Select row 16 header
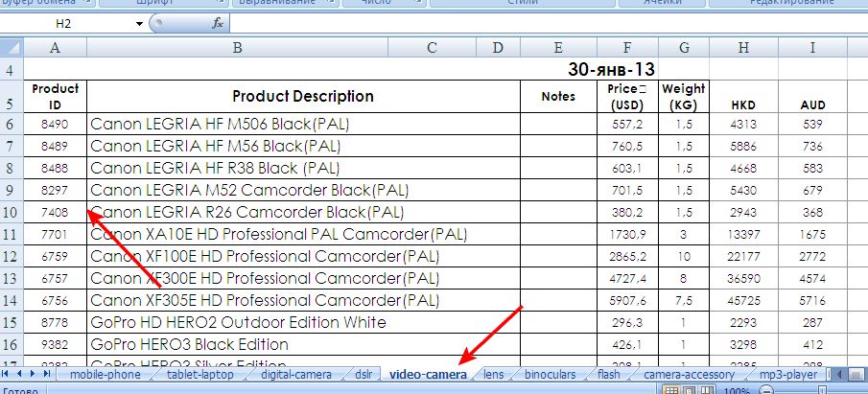The width and height of the screenshot is (868, 394). (x=12, y=344)
